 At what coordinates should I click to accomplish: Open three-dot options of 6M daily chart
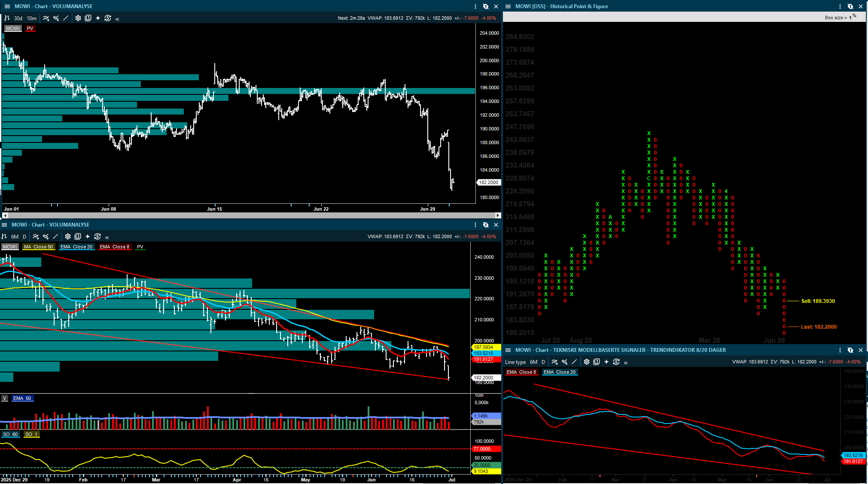[475, 225]
